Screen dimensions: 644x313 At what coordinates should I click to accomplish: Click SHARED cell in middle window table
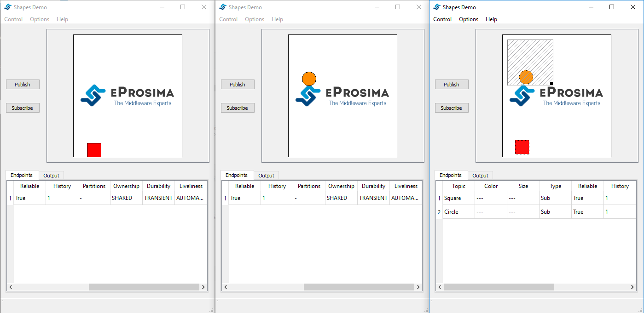[x=341, y=198]
